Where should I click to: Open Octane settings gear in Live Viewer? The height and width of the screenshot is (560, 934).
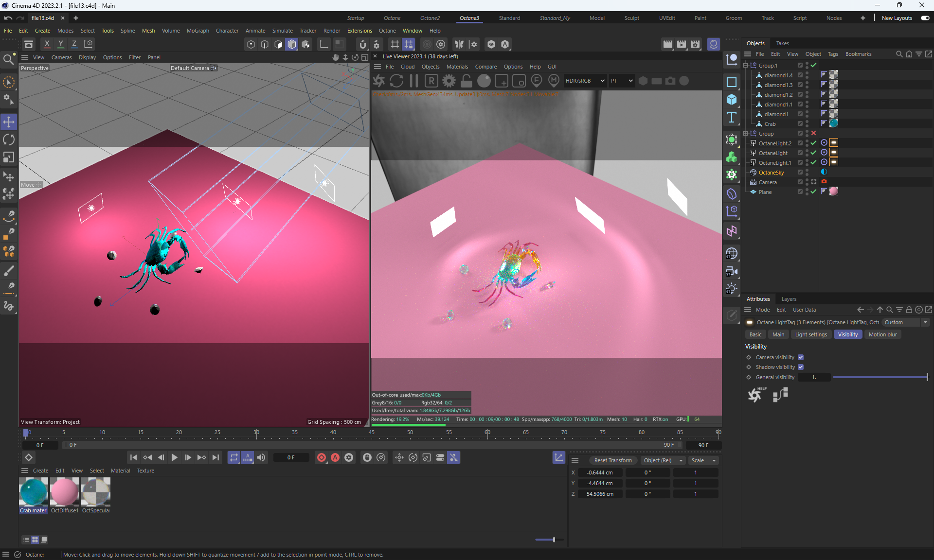pos(449,81)
